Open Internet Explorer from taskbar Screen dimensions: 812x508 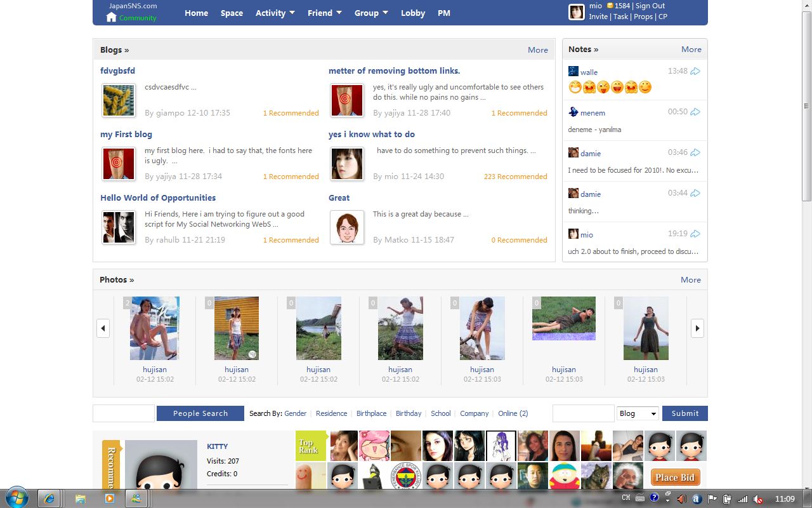click(49, 498)
